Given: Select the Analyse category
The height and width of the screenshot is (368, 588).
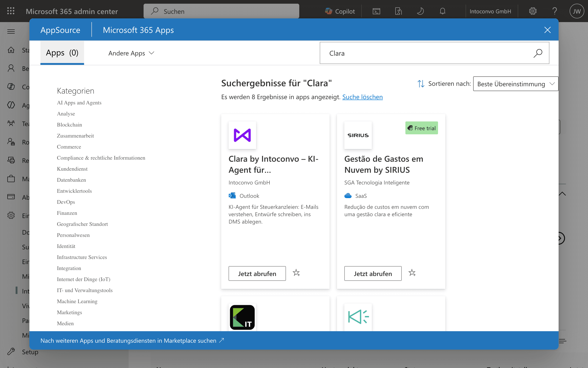Looking at the screenshot, I should point(66,114).
